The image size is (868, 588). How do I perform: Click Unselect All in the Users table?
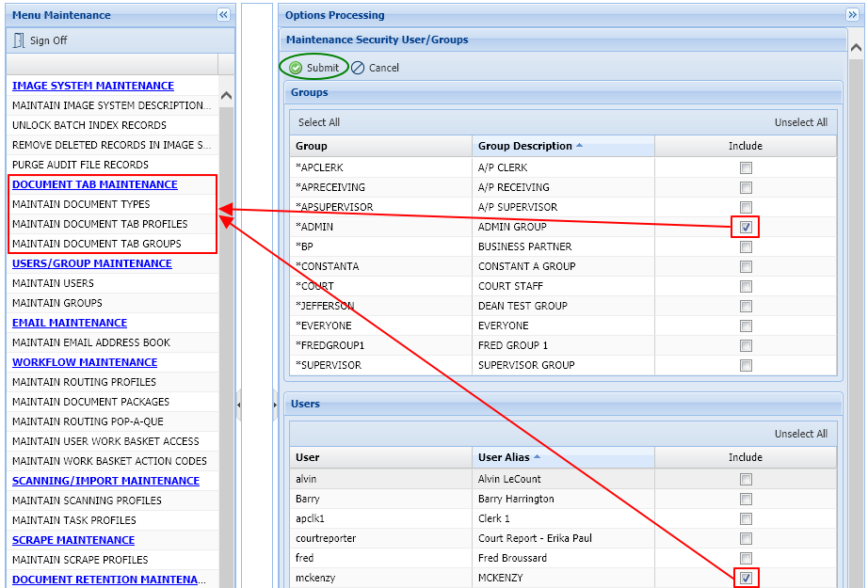(801, 434)
